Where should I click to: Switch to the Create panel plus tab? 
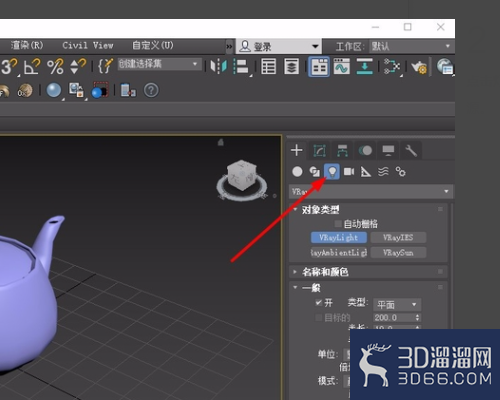297,150
